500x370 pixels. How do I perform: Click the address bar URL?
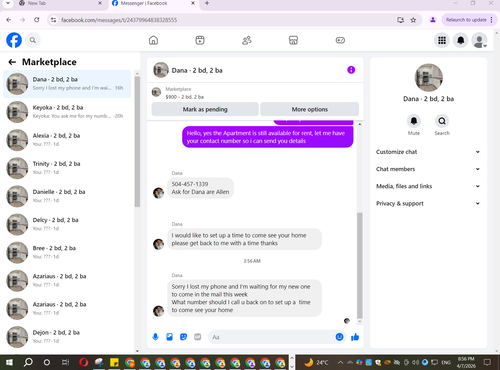(x=119, y=20)
